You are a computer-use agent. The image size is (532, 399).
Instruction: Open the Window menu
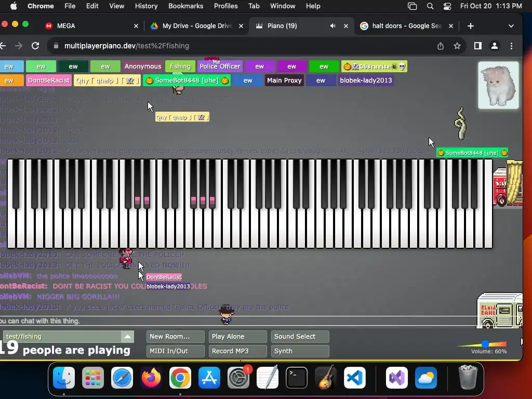tap(282, 6)
